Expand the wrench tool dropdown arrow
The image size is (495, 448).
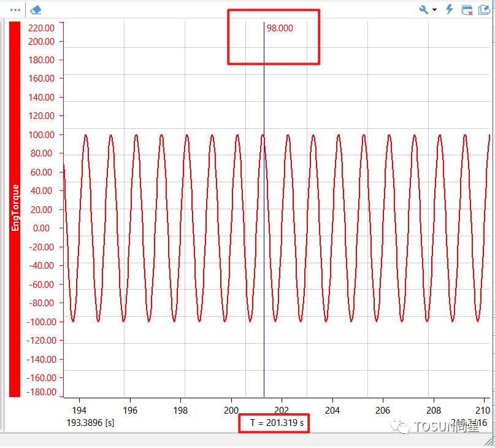435,10
